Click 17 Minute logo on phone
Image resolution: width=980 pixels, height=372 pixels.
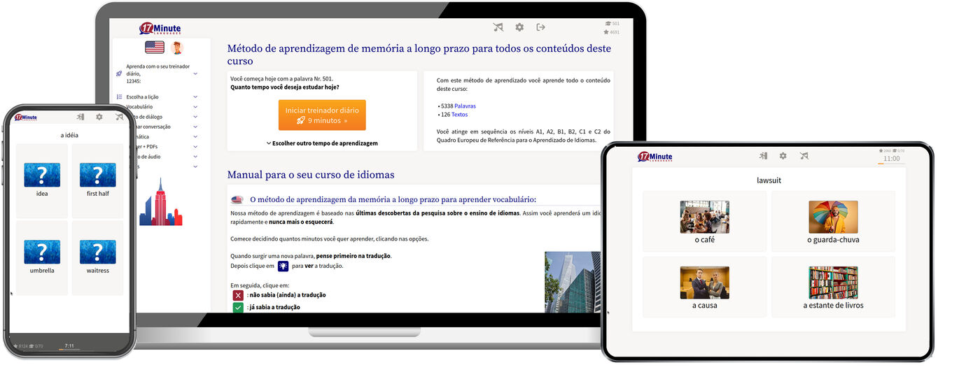(26, 117)
